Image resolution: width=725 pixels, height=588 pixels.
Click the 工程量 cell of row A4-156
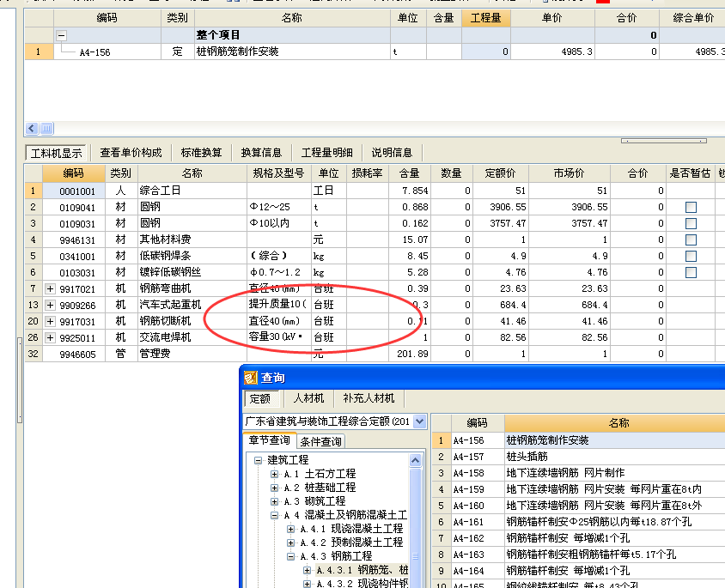[x=486, y=52]
